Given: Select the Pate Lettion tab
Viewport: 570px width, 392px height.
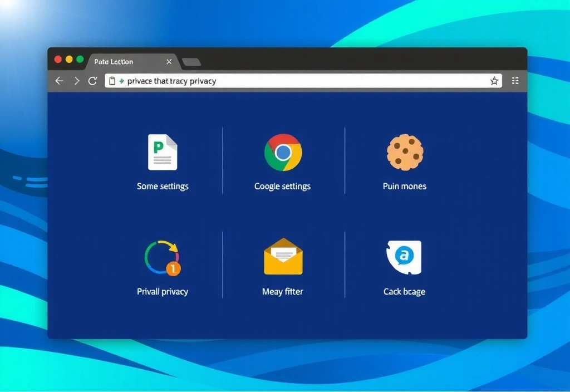Looking at the screenshot, I should coord(114,62).
